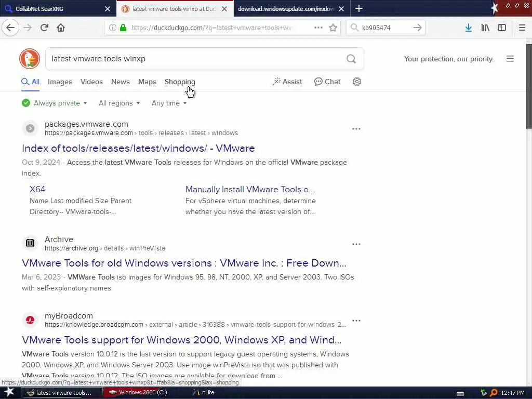Click https://packages.vmware.com breadcrumb URL text

89,133
